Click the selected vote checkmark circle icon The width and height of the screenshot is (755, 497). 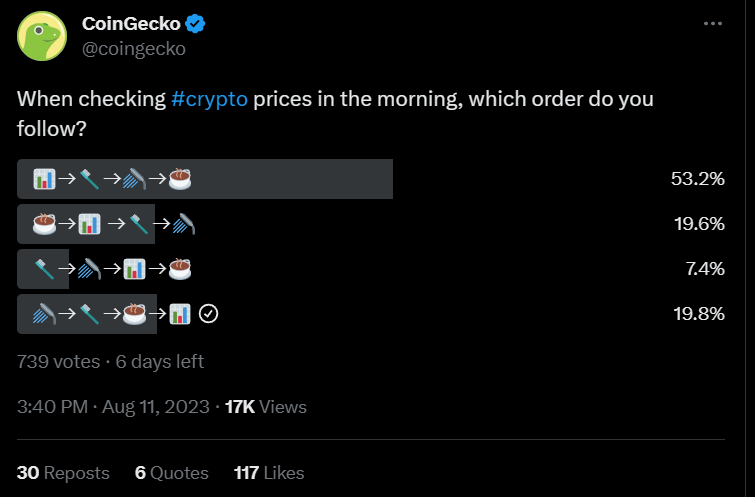pyautogui.click(x=208, y=314)
